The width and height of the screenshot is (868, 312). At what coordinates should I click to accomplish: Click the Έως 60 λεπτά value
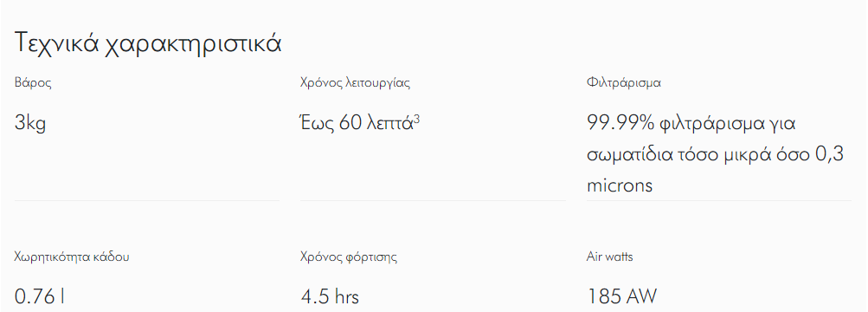tap(357, 122)
